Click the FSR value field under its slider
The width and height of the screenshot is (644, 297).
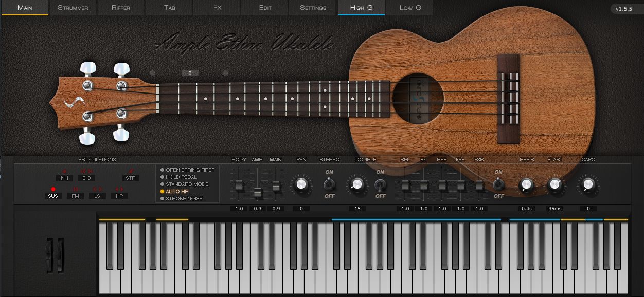click(x=479, y=209)
